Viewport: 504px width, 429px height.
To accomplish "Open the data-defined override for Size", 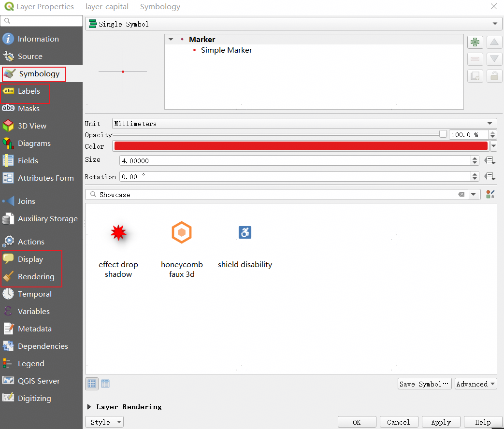I will [490, 160].
